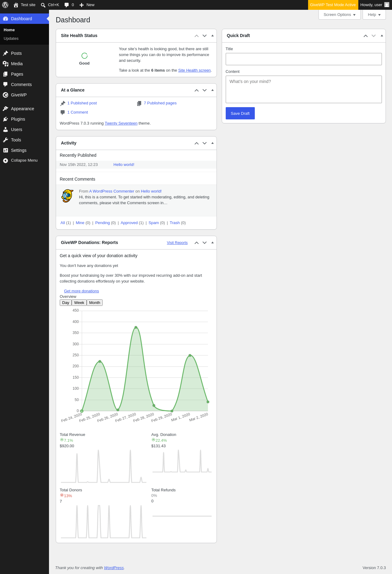Open the Screen Options dropdown
Image resolution: width=392 pixels, height=574 pixels.
click(x=340, y=15)
